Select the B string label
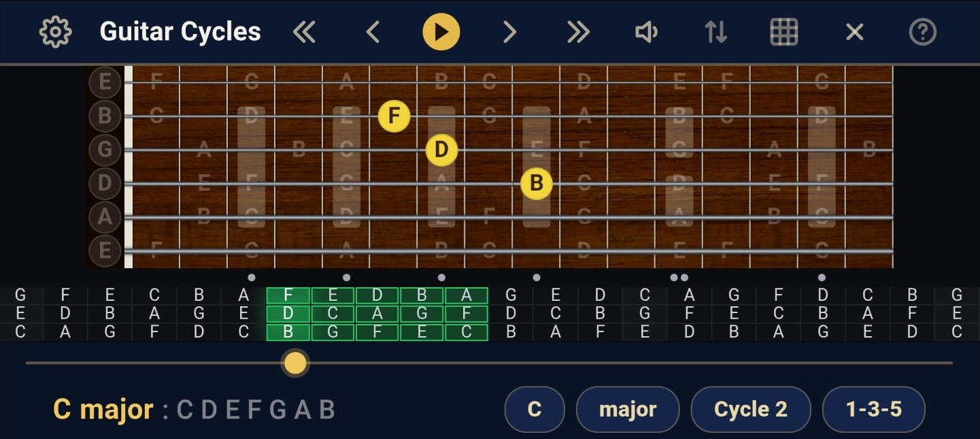The width and height of the screenshot is (980, 439). 105,116
